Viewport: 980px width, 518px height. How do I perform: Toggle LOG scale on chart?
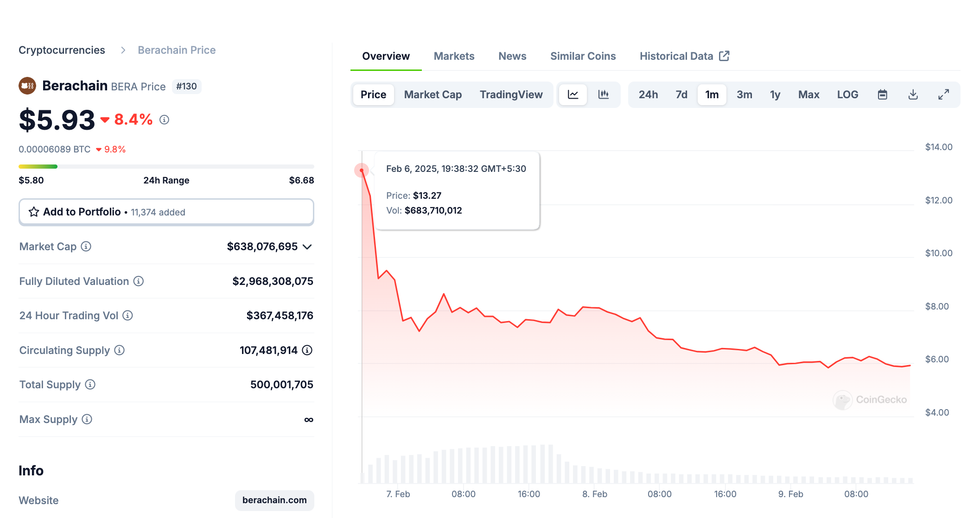848,95
